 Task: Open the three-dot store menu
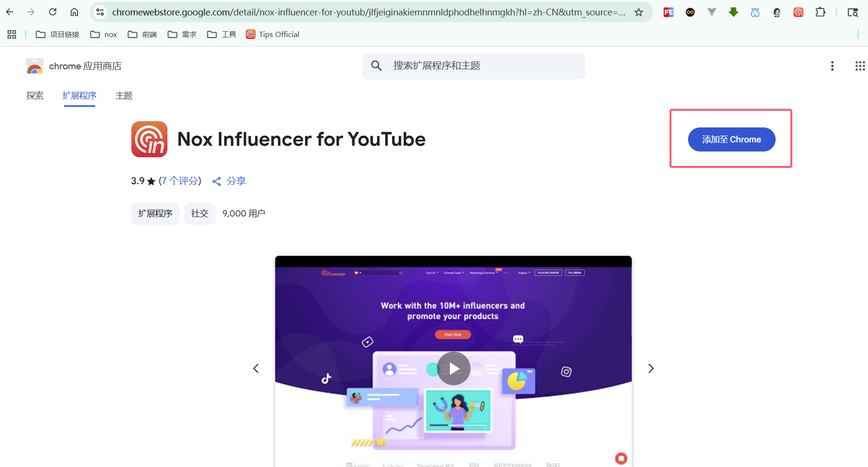click(x=832, y=66)
